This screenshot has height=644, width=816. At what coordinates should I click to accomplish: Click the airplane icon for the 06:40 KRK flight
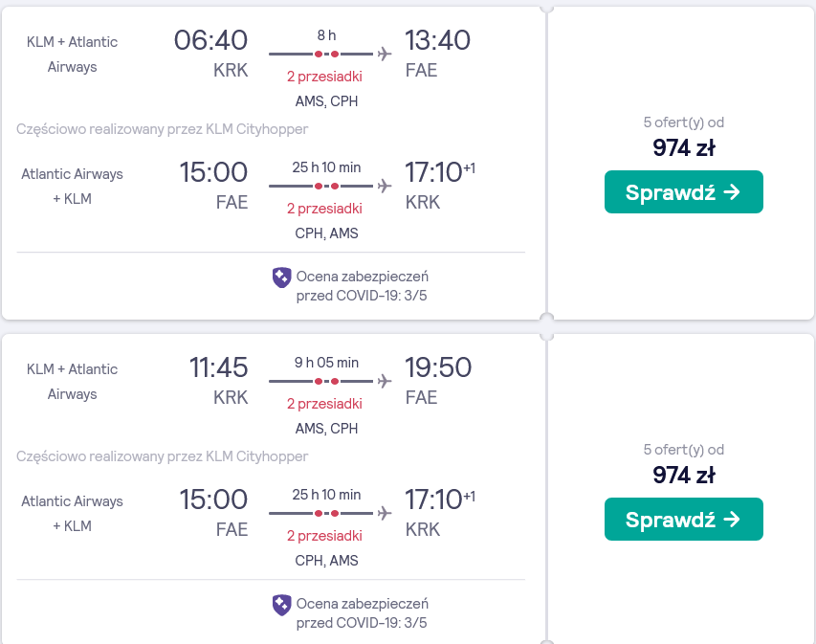point(385,54)
